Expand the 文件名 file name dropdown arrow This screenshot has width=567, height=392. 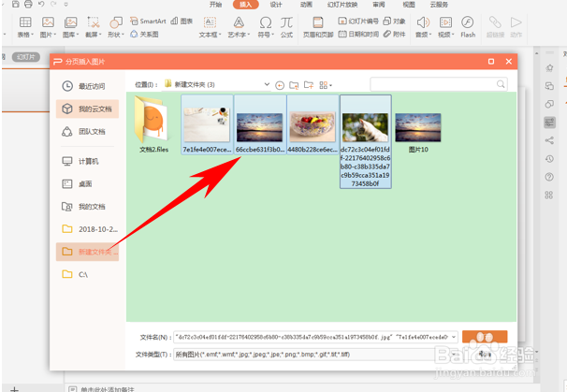tap(454, 337)
